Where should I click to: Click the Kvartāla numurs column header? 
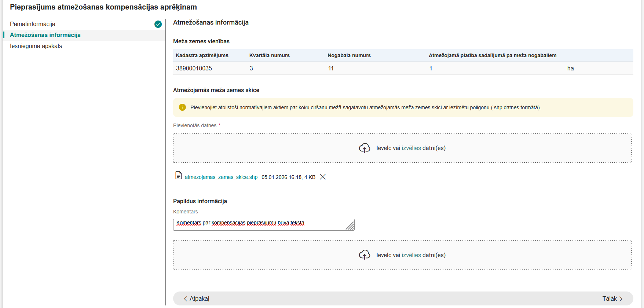point(270,55)
